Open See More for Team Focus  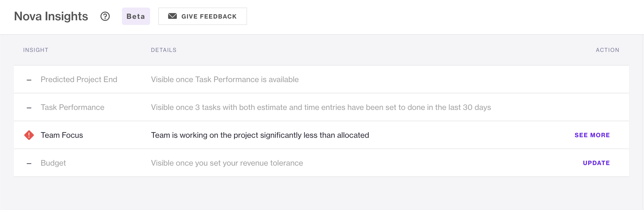[592, 135]
